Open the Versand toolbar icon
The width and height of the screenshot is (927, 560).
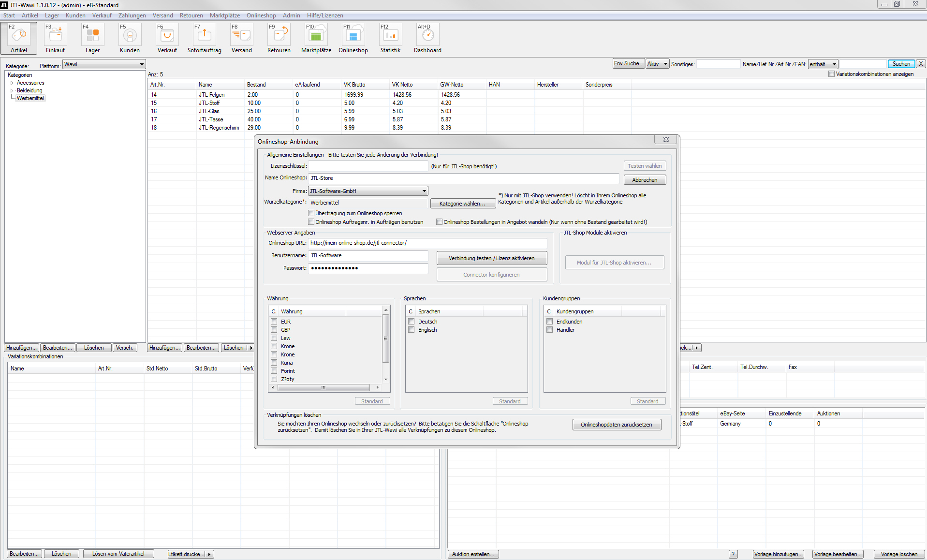241,38
